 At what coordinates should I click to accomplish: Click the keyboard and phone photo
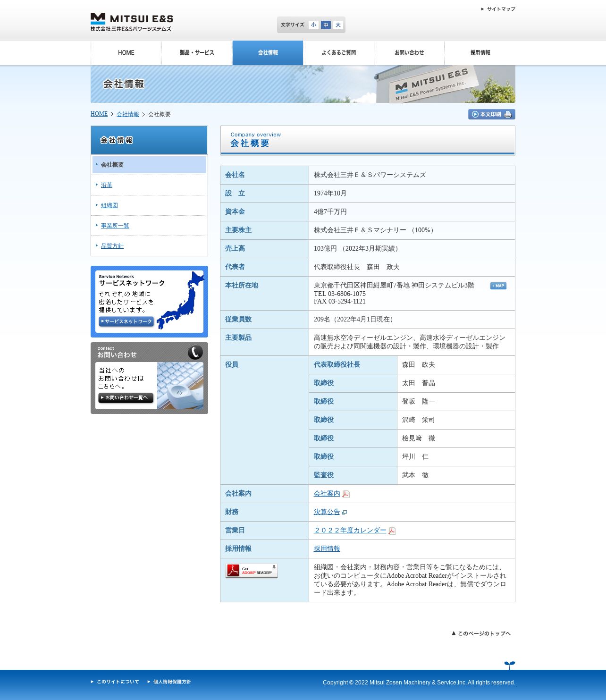[x=180, y=386]
